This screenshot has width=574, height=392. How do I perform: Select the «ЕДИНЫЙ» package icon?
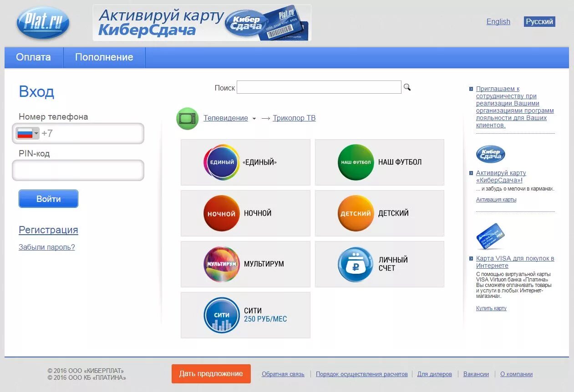coord(221,162)
